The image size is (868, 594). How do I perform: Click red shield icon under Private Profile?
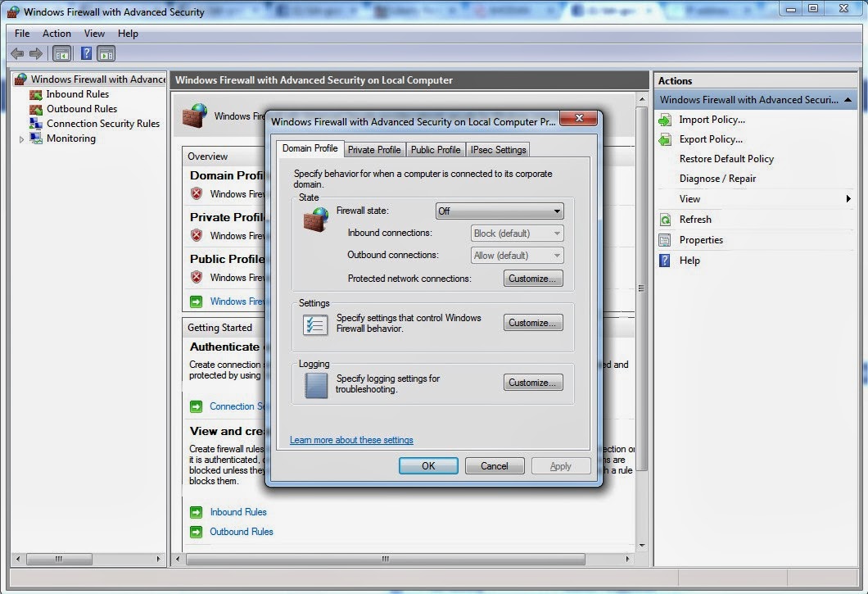click(197, 235)
